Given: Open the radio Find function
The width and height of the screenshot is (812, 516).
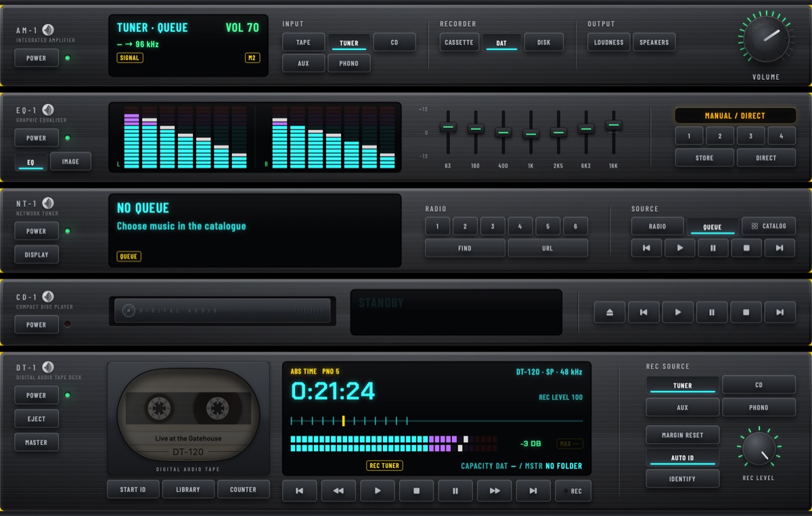Looking at the screenshot, I should click(465, 248).
